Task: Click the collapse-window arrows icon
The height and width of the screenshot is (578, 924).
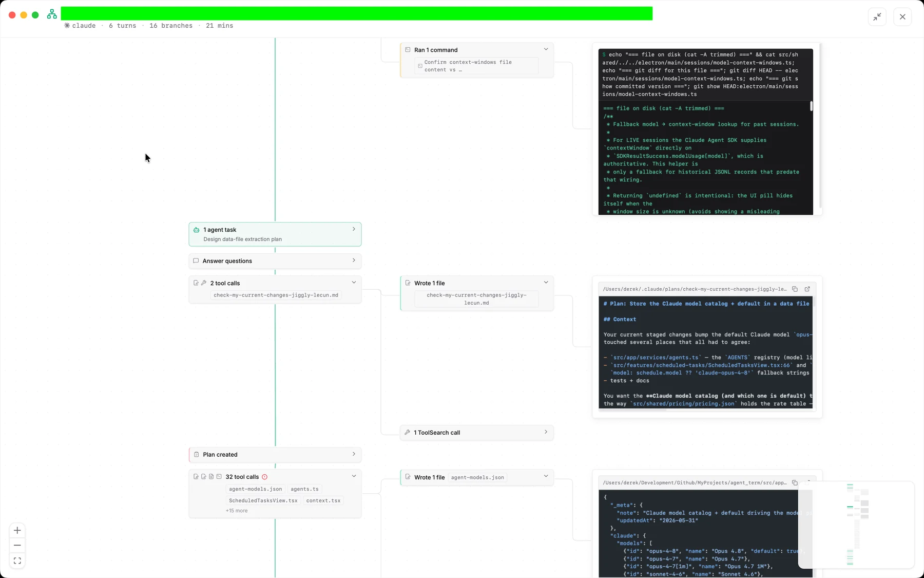Action: [x=877, y=17]
